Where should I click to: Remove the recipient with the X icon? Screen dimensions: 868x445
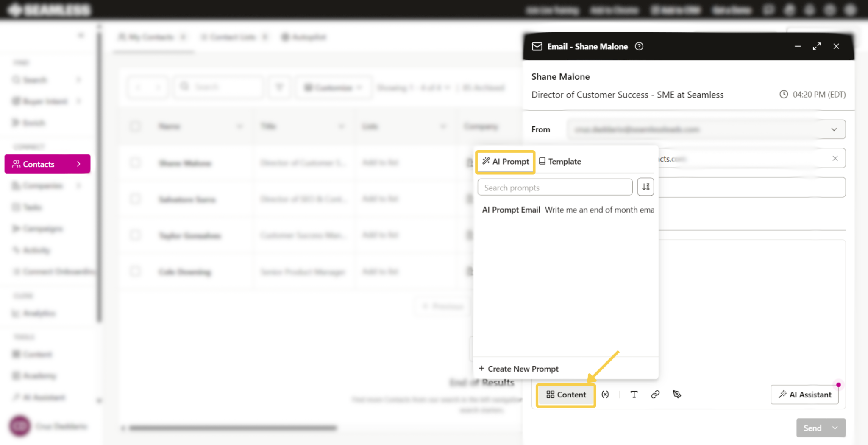click(x=835, y=158)
